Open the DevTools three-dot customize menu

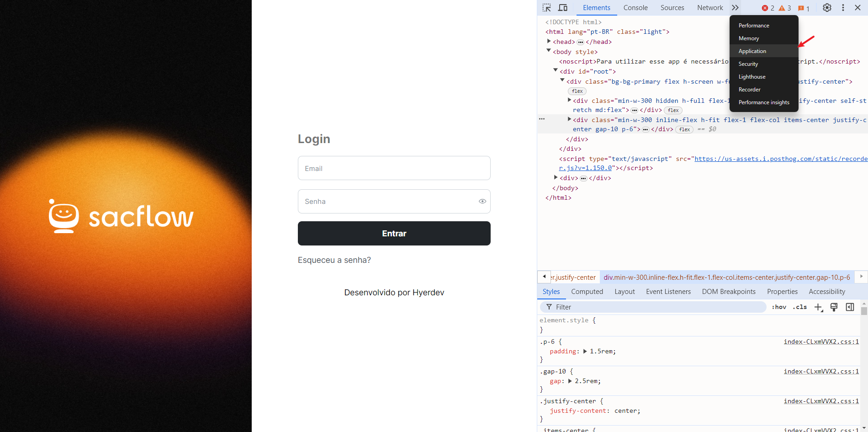(x=843, y=8)
